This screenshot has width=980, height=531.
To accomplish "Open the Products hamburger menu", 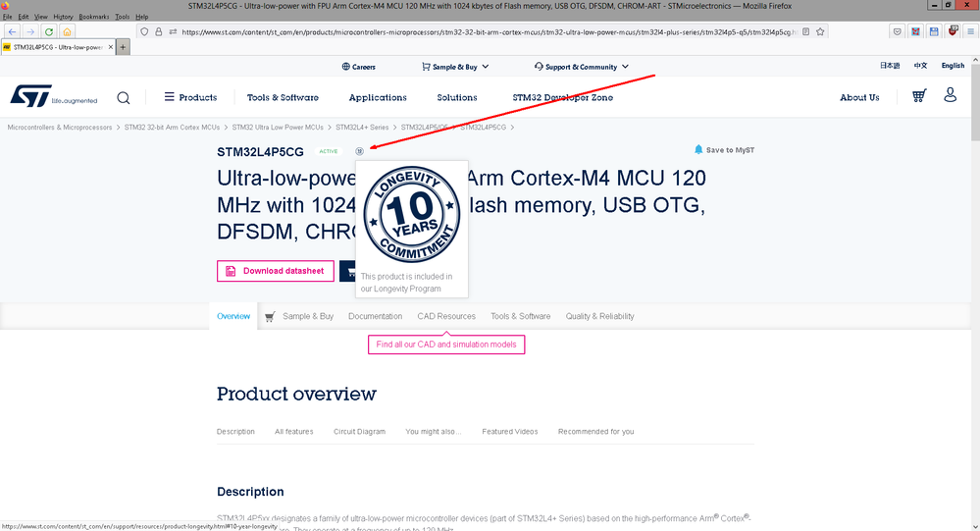I will (190, 97).
